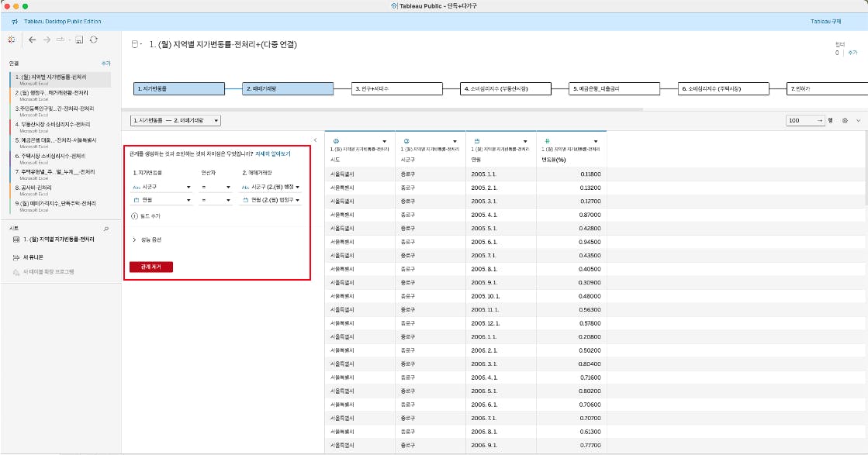
Task: Open the left 연월 field dropdown
Action: point(161,200)
